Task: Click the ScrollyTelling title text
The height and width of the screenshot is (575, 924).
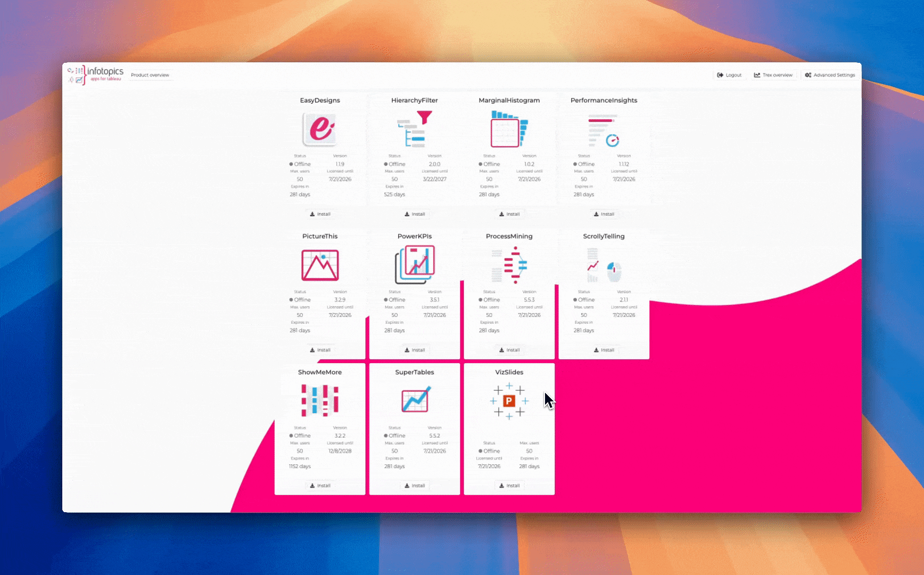Action: [x=604, y=236]
